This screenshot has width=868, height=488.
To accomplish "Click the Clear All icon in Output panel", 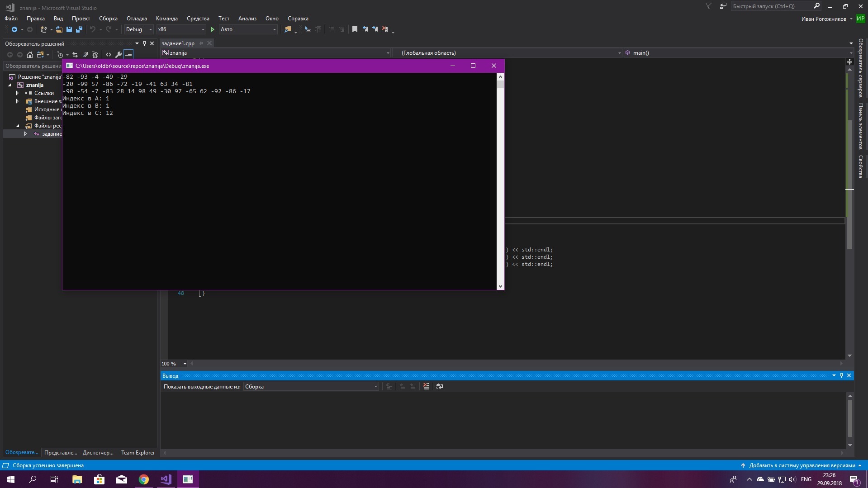I will (426, 386).
